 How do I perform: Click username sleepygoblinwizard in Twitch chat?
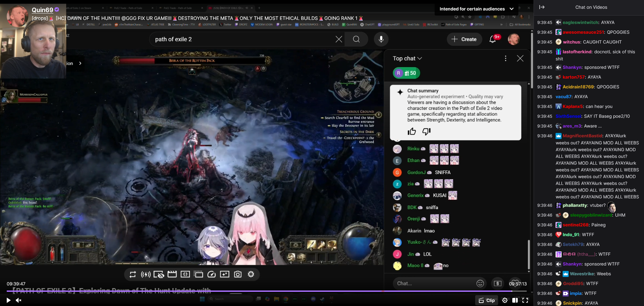pos(591,215)
